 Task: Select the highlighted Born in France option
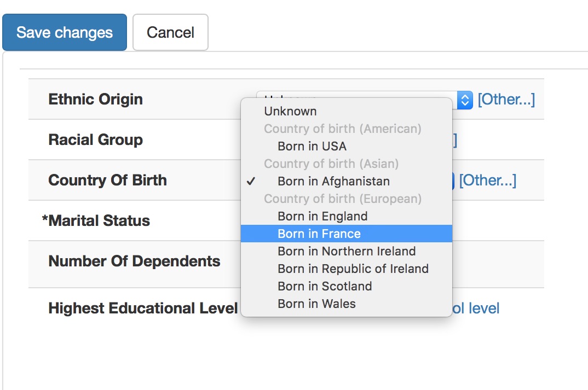(319, 234)
